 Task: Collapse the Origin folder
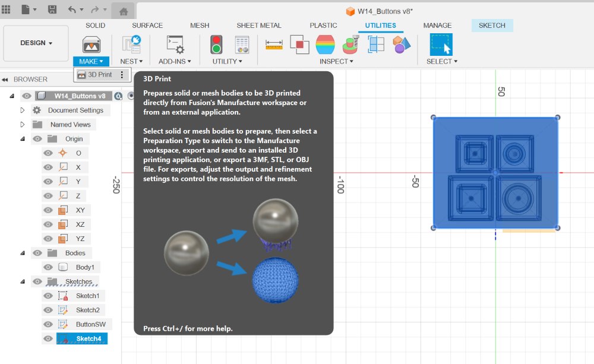click(x=23, y=139)
